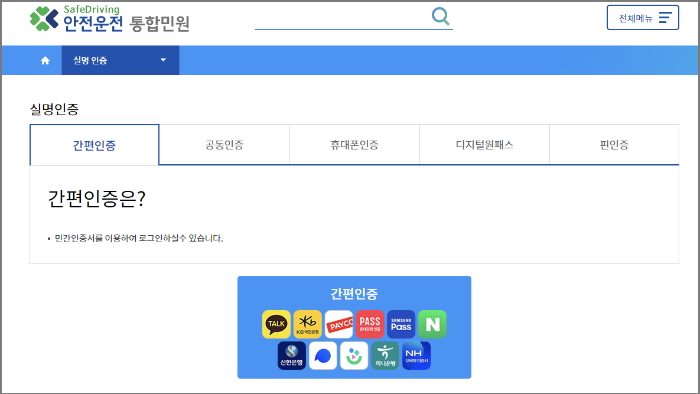The width and height of the screenshot is (700, 394).
Task: Pick the white icon with green smile shape
Action: point(354,356)
